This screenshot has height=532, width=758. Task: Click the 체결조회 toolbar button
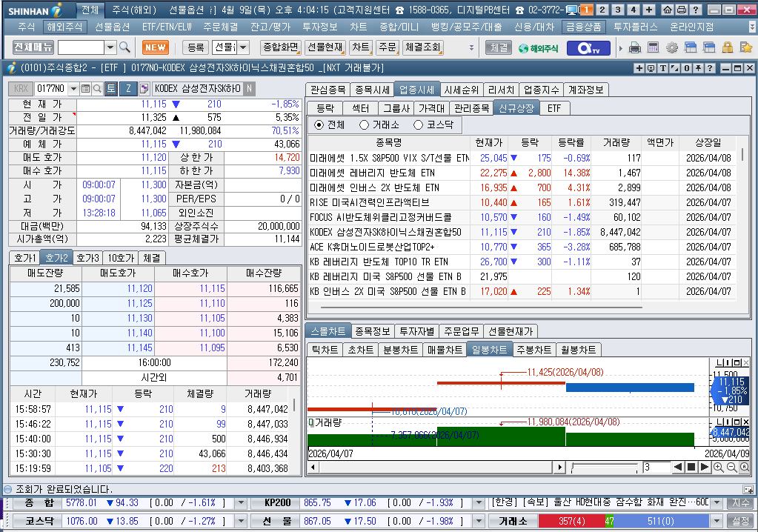(x=423, y=47)
